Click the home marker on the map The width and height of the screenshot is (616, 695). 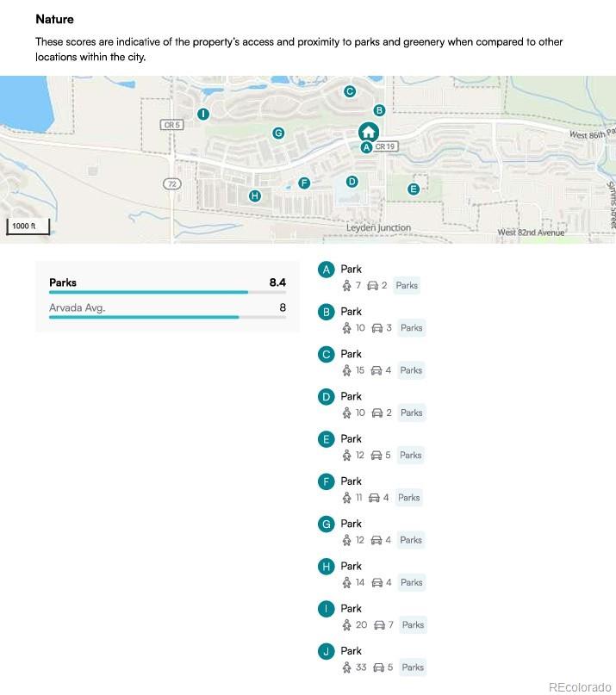[x=368, y=132]
